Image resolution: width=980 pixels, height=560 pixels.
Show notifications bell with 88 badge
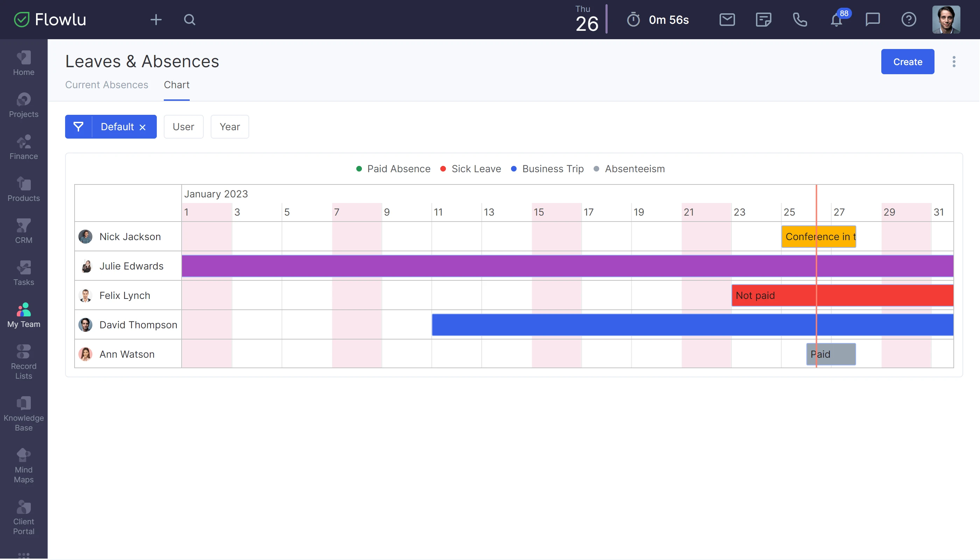coord(836,20)
